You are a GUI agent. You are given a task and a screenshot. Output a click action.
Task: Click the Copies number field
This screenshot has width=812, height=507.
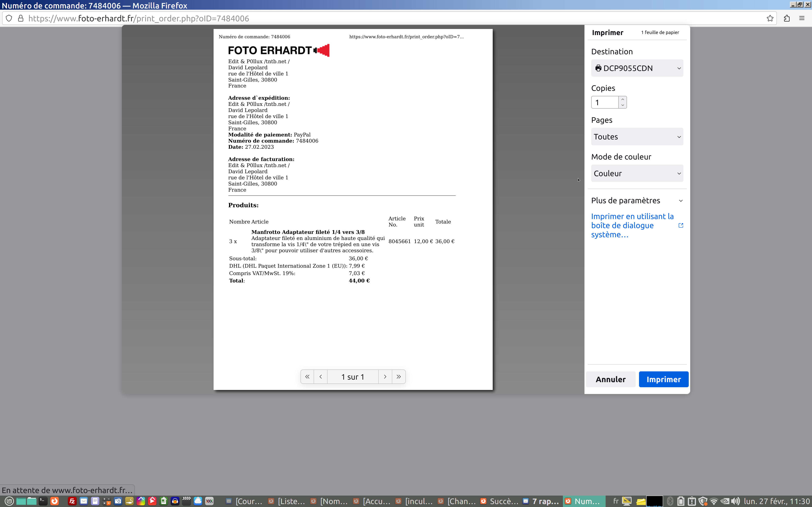(x=605, y=102)
